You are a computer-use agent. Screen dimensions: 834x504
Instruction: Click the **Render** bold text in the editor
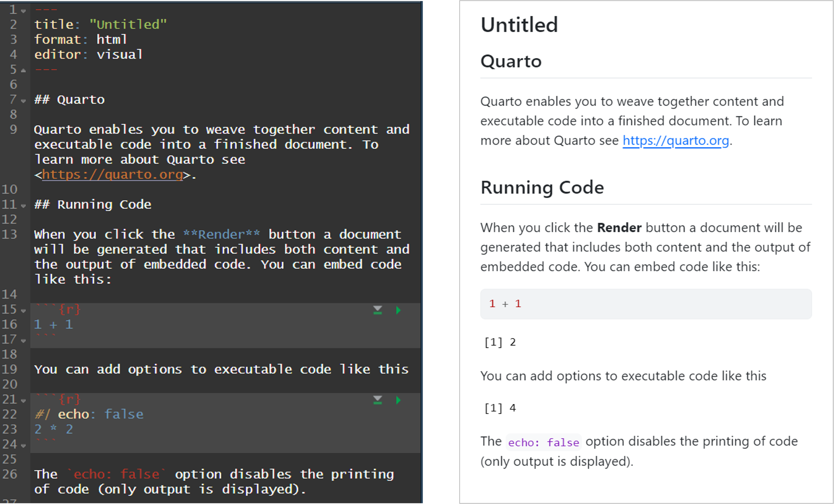tap(221, 234)
